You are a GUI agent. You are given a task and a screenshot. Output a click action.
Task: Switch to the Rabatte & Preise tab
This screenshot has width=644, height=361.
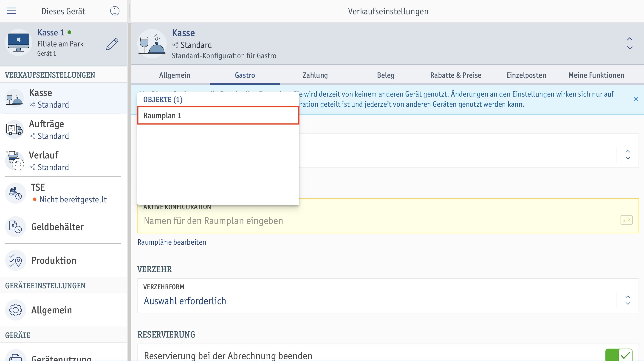pyautogui.click(x=455, y=75)
